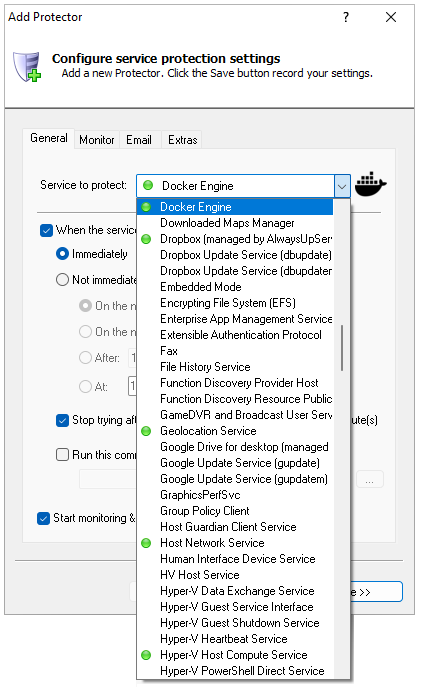Click the dropdown list scrollbar thumb
421x687 pixels.
tap(342, 348)
